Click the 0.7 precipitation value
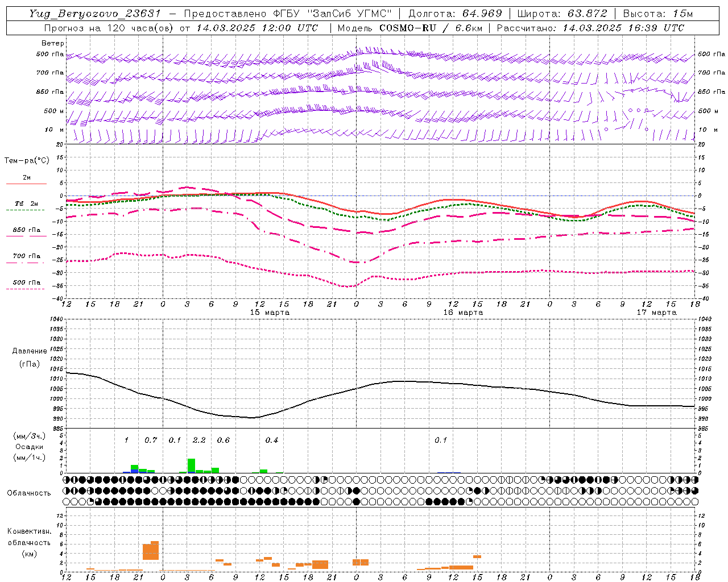The image size is (728, 582). (x=151, y=440)
